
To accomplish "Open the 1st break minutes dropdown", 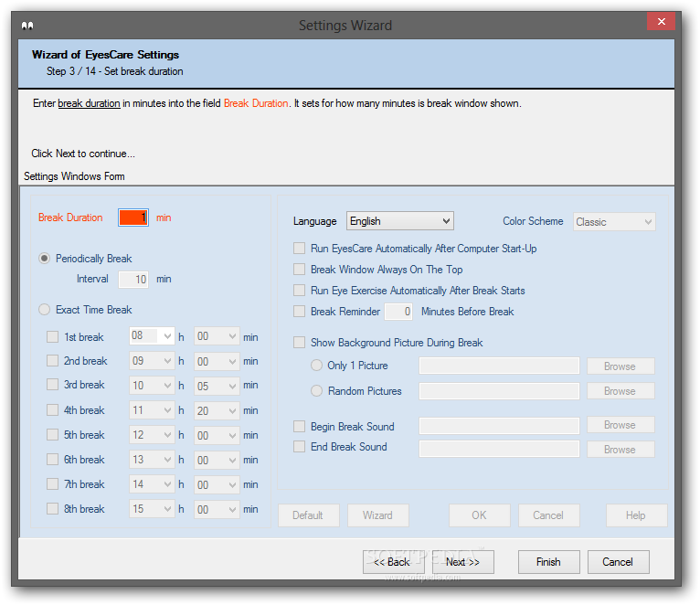I will [216, 336].
